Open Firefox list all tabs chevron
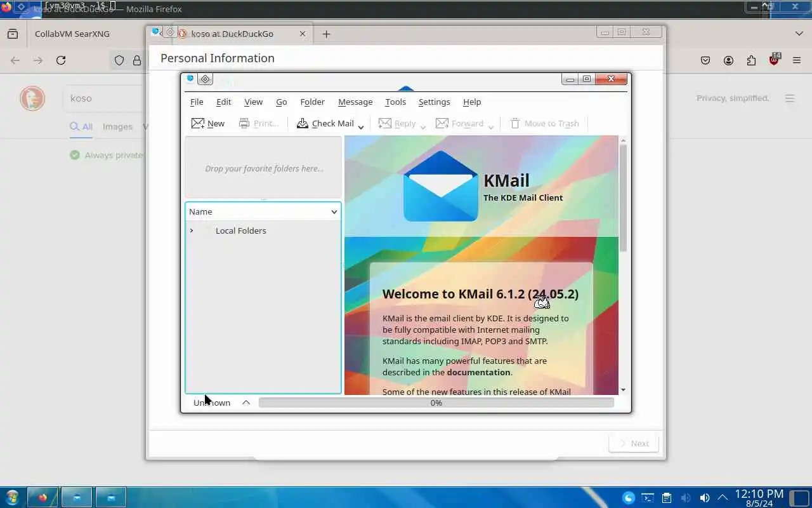 tap(799, 34)
